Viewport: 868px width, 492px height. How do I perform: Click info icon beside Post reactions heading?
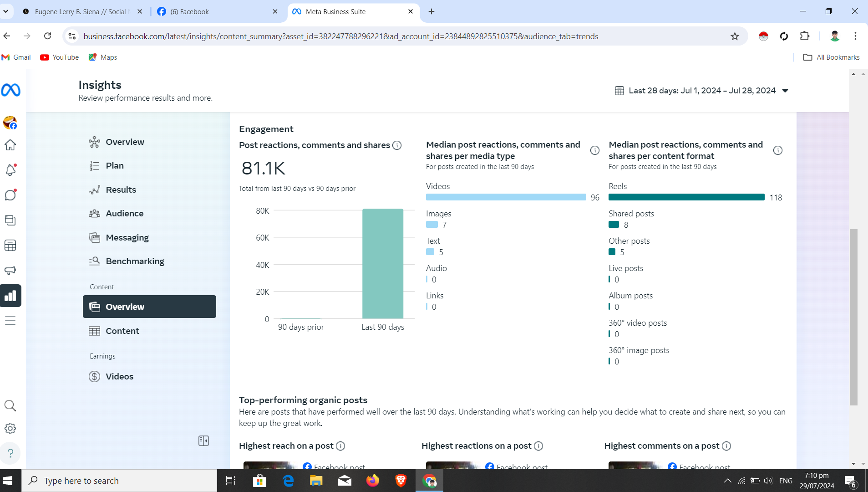point(397,145)
